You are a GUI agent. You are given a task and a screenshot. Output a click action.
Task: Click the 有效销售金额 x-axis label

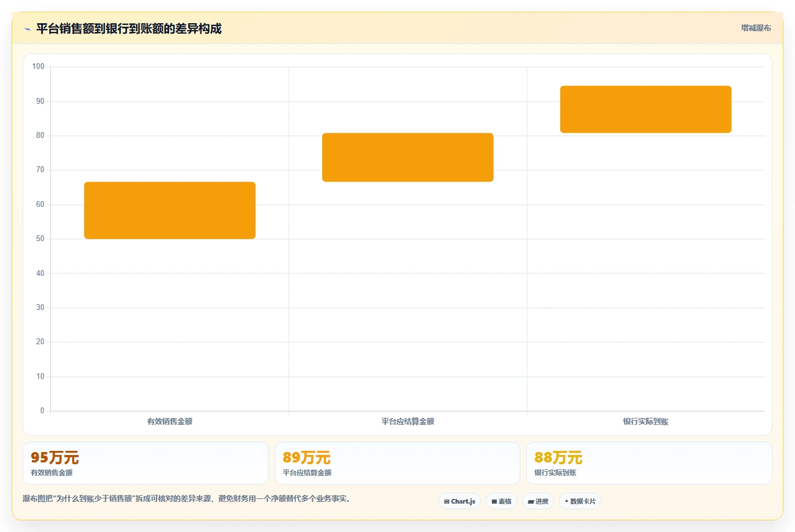click(x=170, y=421)
